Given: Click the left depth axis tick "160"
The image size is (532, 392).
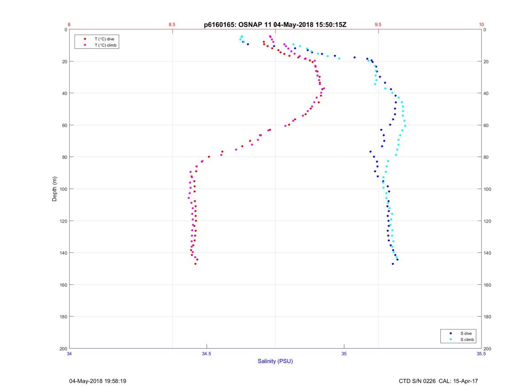Looking at the screenshot, I should [63, 285].
